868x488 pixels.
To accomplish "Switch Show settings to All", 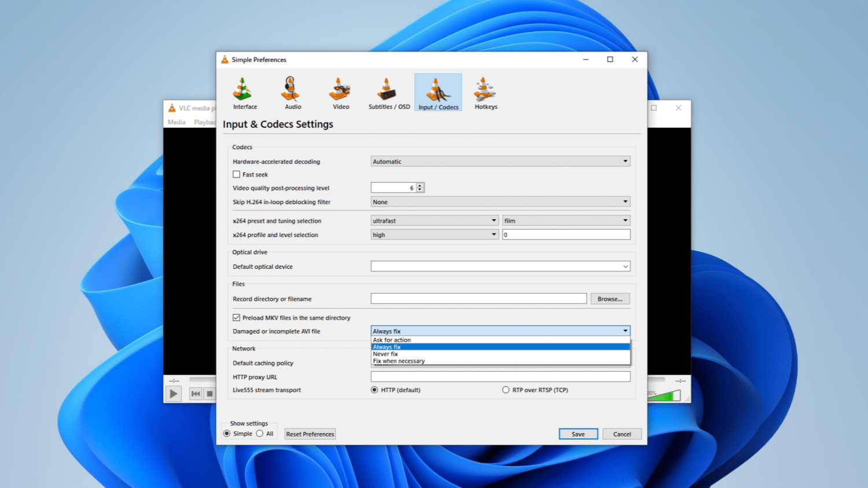I will point(260,434).
